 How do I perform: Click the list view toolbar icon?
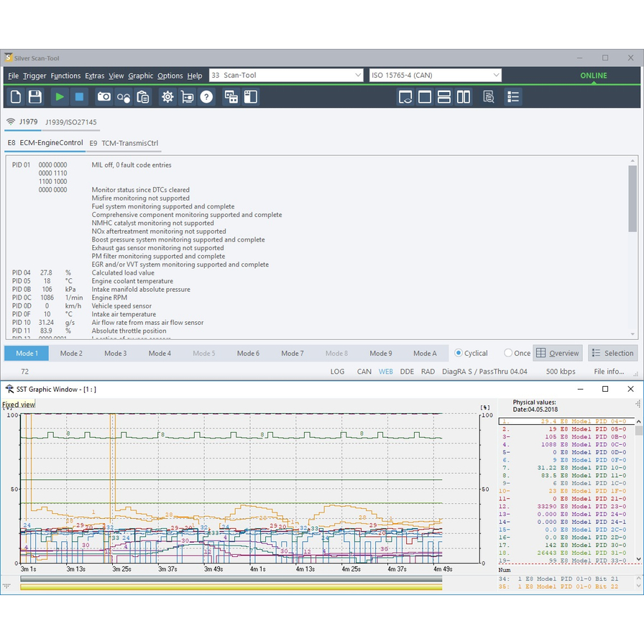click(512, 96)
